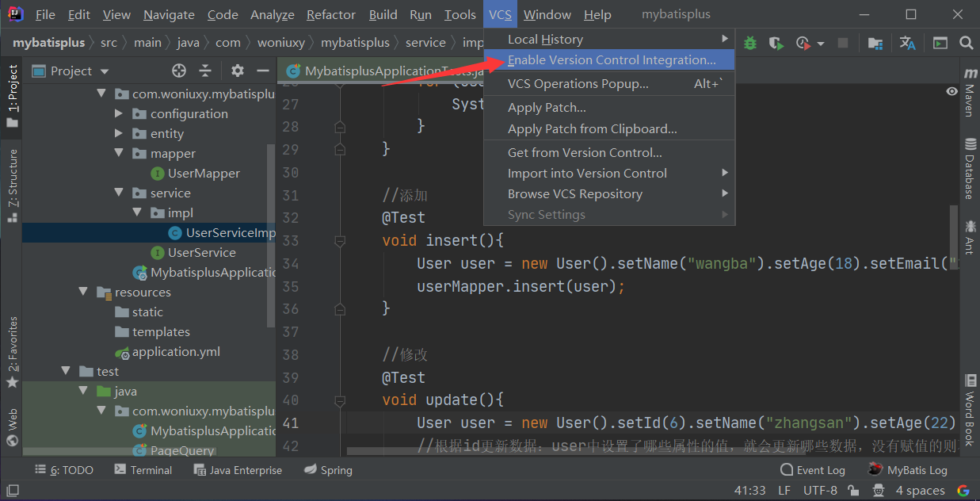Screen dimensions: 980x501
Task: Open the Word Book tool window
Action: pyautogui.click(x=970, y=410)
